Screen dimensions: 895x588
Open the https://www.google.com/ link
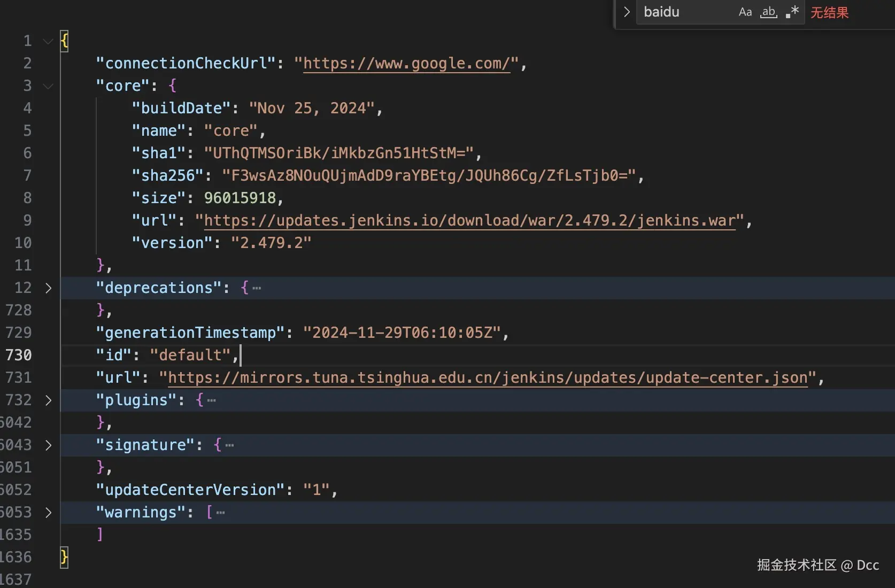pyautogui.click(x=406, y=64)
